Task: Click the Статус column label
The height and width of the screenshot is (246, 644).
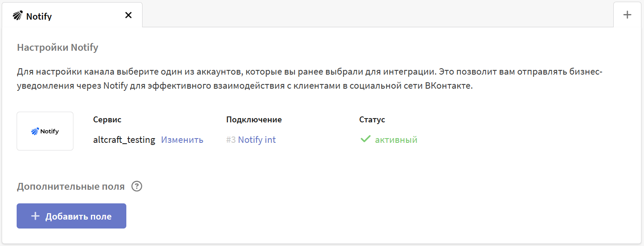Action: tap(372, 120)
